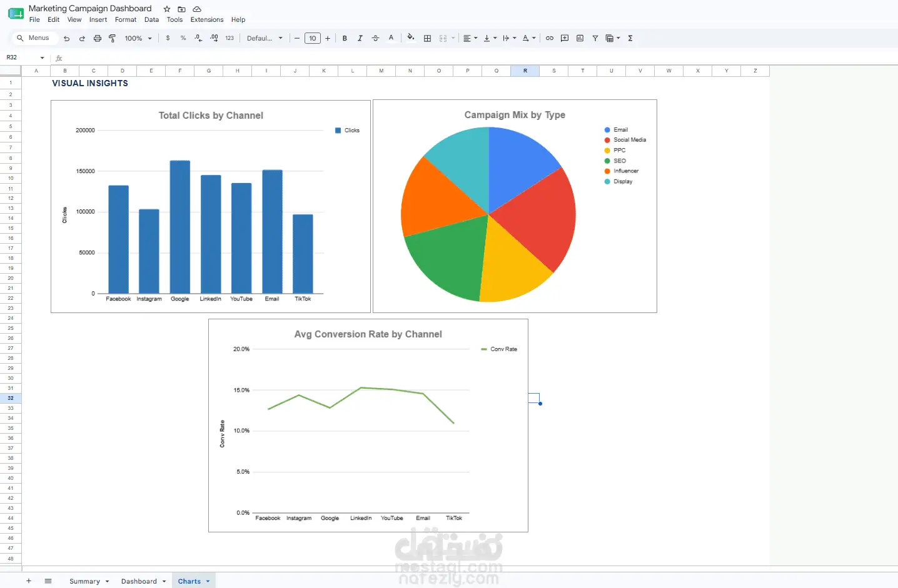Format as currency with dollar icon
The width and height of the screenshot is (898, 588).
(168, 39)
